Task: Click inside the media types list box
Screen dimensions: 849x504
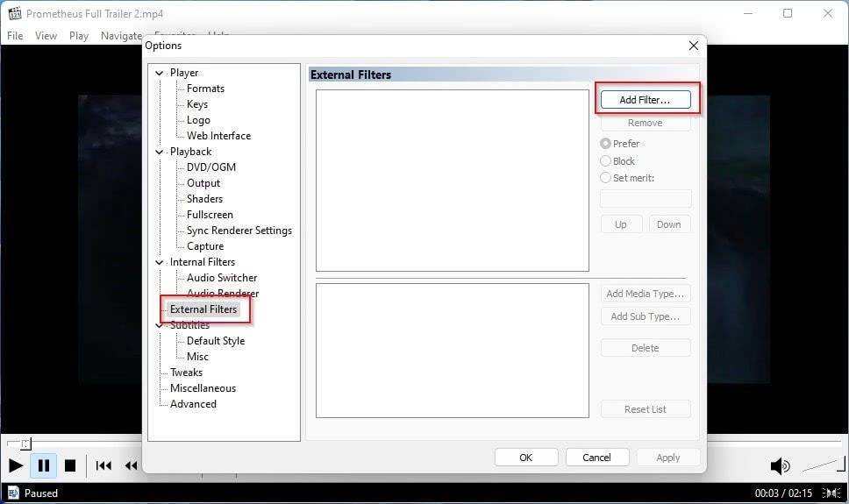Action: click(x=452, y=351)
